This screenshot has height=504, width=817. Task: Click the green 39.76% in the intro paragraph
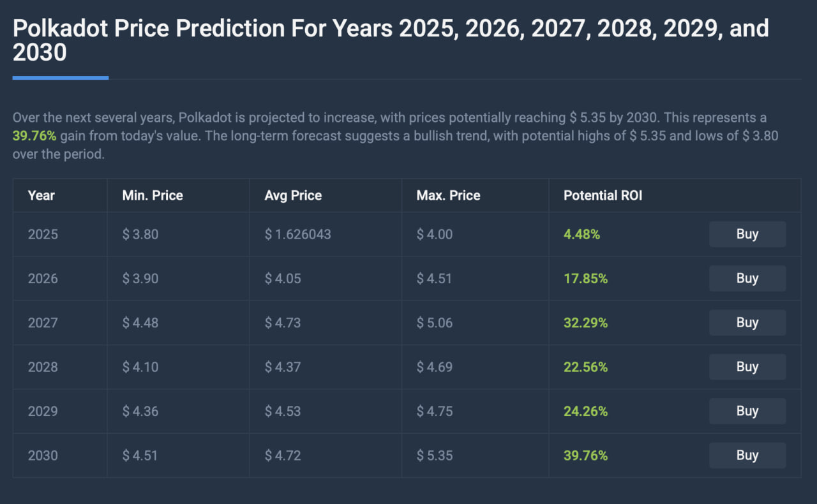34,136
